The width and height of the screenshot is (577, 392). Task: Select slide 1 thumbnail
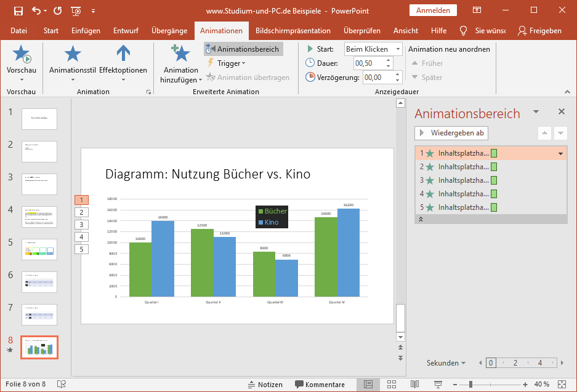(x=39, y=119)
